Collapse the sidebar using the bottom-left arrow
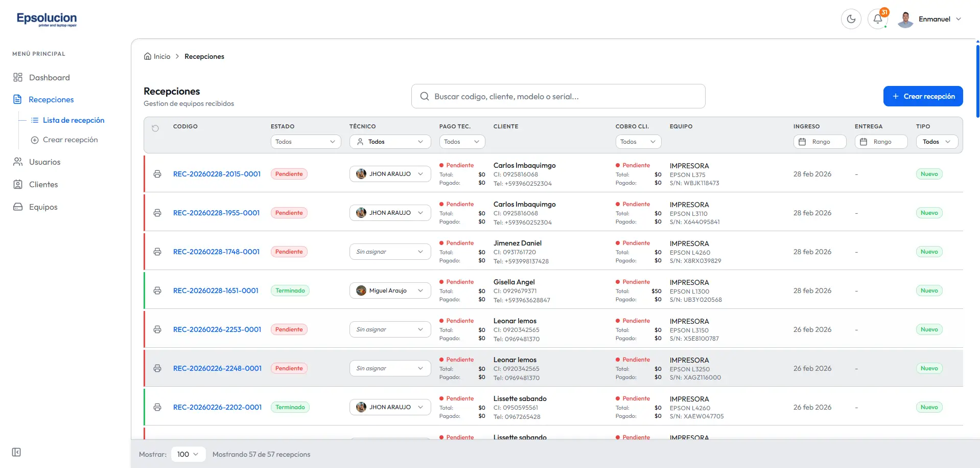980x468 pixels. click(16, 452)
